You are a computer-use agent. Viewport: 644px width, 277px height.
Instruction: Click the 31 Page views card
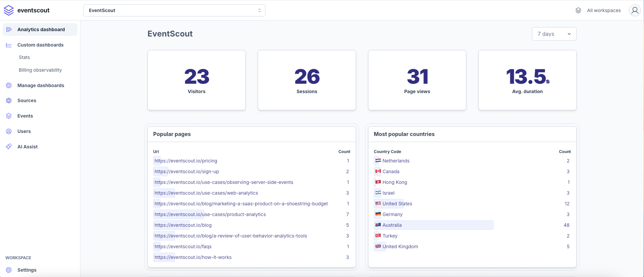(x=417, y=80)
